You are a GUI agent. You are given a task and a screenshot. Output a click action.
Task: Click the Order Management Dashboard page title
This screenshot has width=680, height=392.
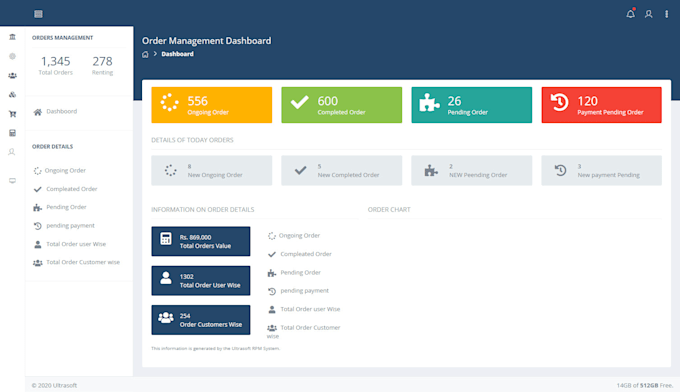(x=206, y=41)
